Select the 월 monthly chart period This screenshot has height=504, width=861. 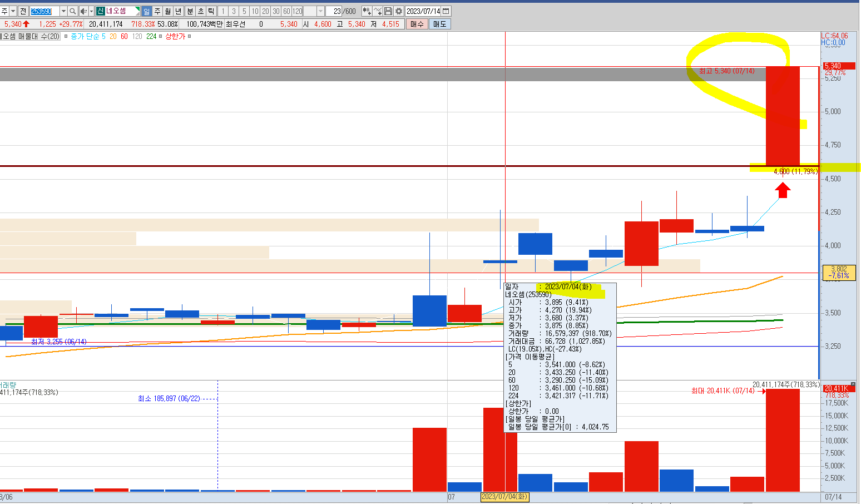(x=167, y=11)
